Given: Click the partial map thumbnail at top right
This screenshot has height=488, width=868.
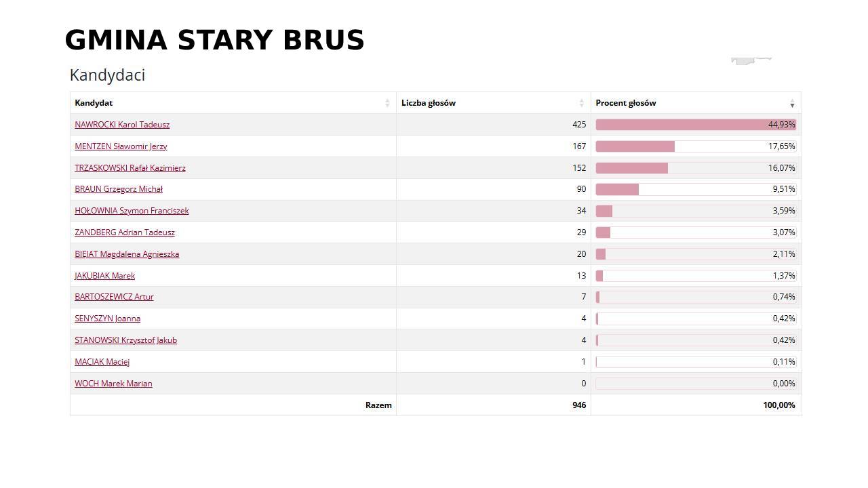Looking at the screenshot, I should click(751, 60).
